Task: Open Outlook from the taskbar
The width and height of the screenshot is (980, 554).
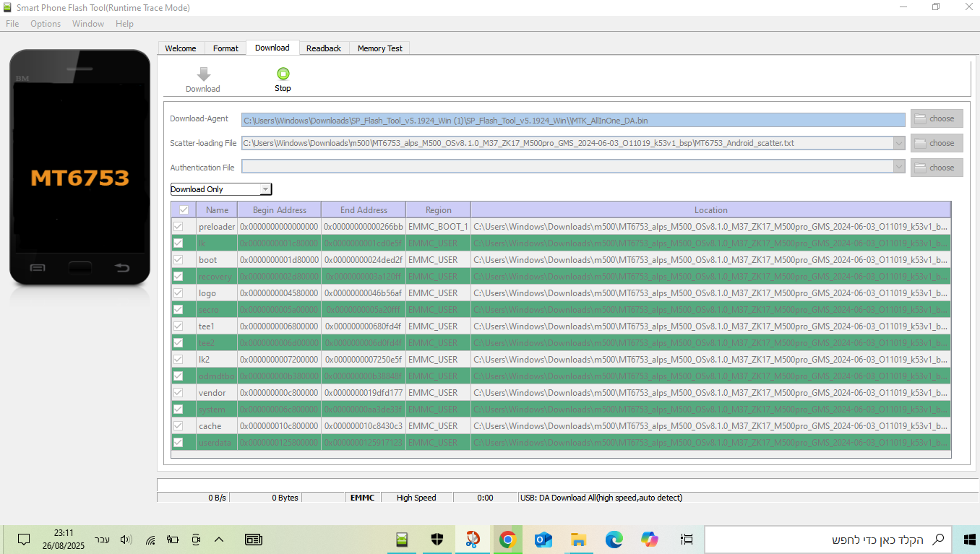Action: coord(543,540)
